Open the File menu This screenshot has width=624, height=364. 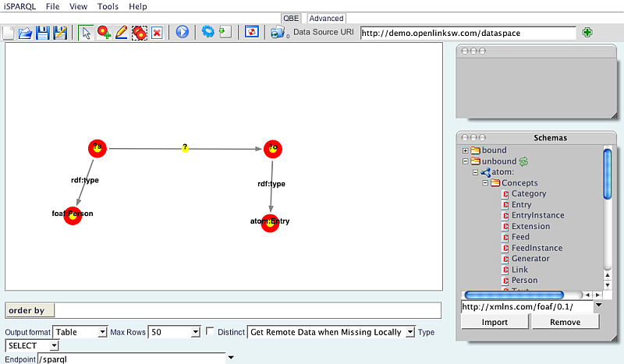52,6
